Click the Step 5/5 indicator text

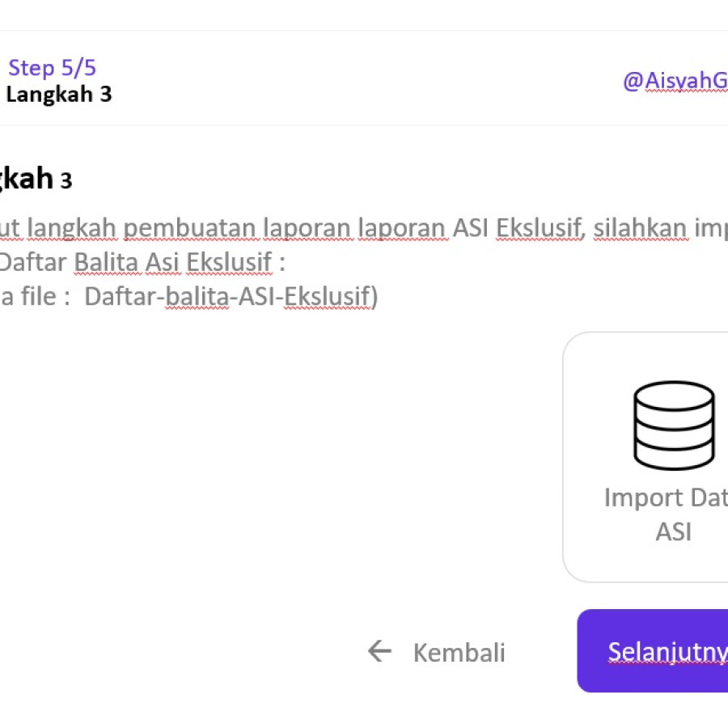point(52,68)
